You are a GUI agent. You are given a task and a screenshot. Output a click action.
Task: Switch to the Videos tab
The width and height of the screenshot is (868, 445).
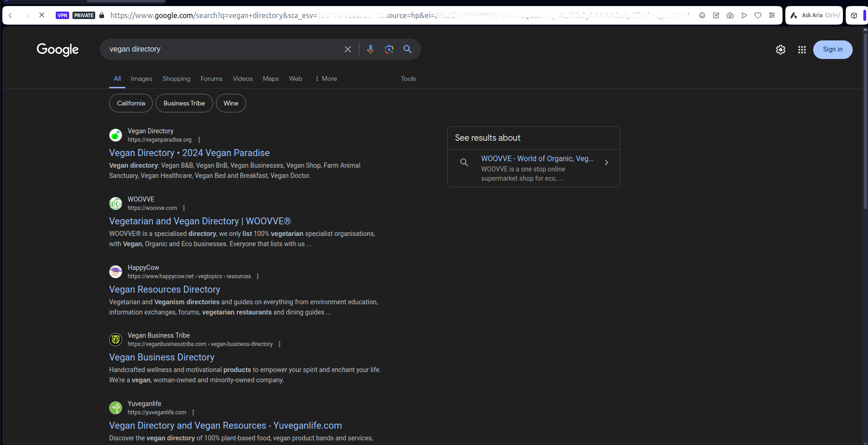click(242, 79)
